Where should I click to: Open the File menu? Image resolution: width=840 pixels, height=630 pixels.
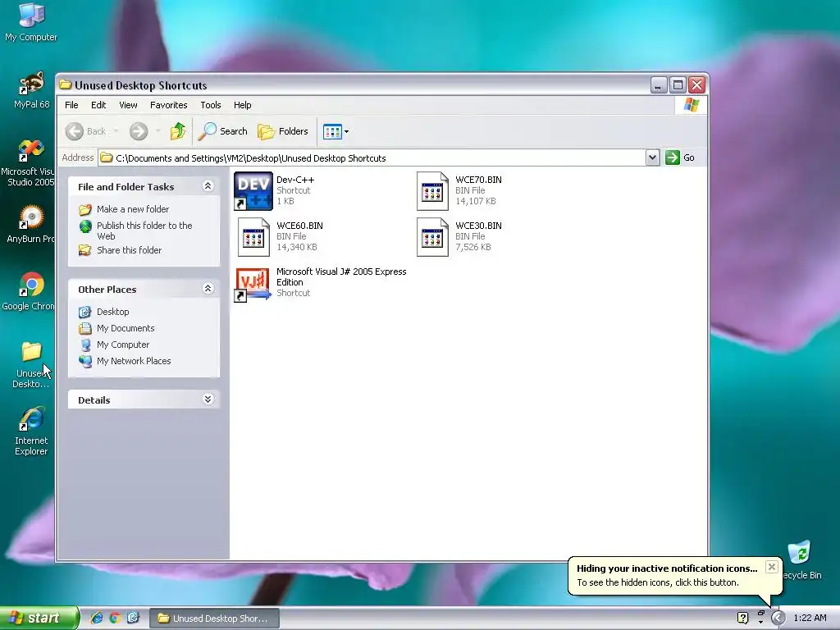point(71,105)
